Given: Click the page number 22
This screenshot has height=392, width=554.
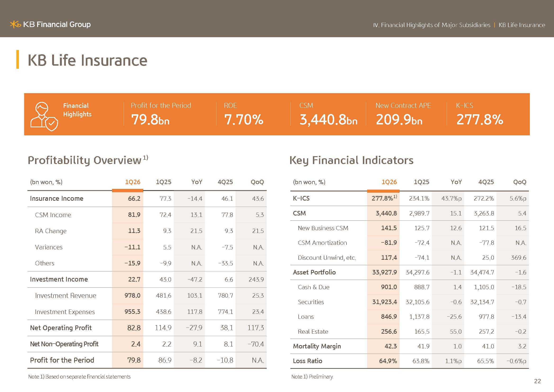Looking at the screenshot, I should [x=538, y=381].
